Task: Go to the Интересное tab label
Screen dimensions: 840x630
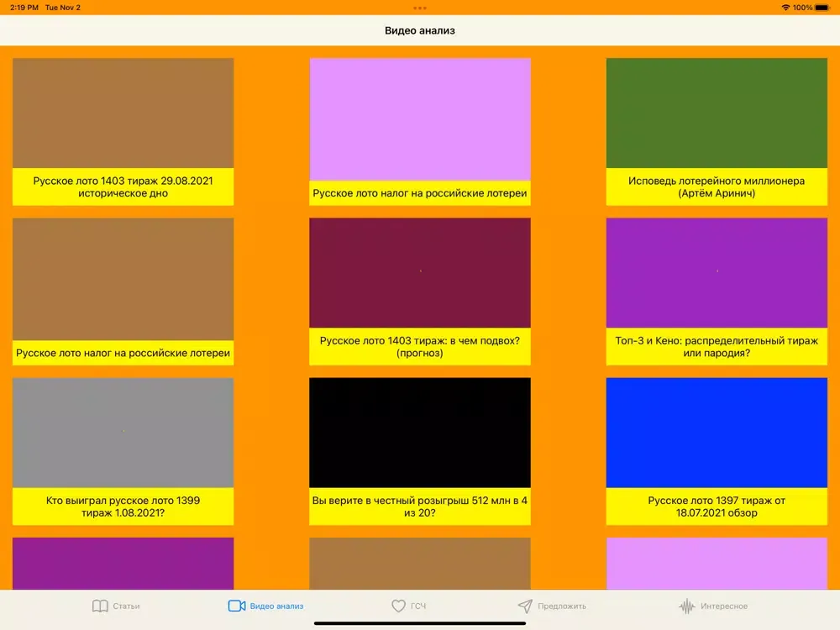Action: pyautogui.click(x=724, y=606)
